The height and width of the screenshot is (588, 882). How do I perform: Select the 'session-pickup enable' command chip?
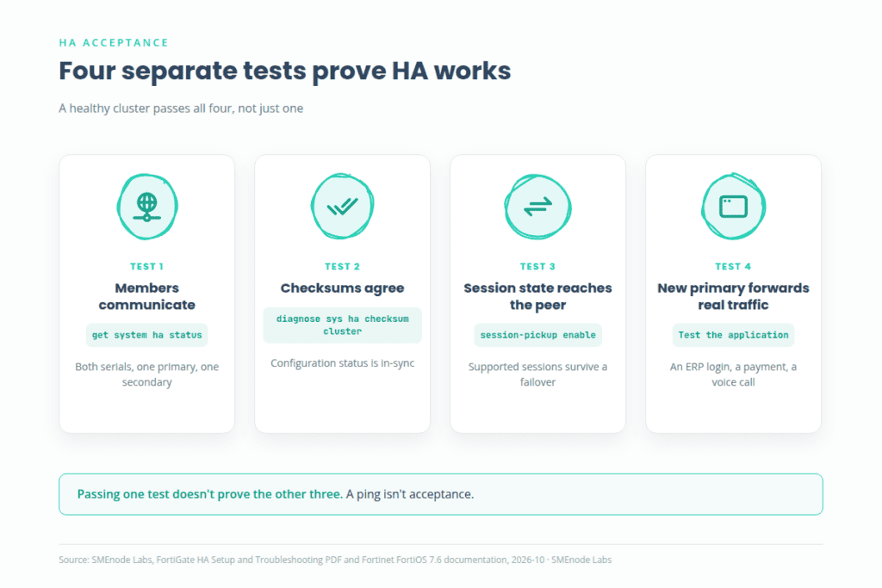537,335
